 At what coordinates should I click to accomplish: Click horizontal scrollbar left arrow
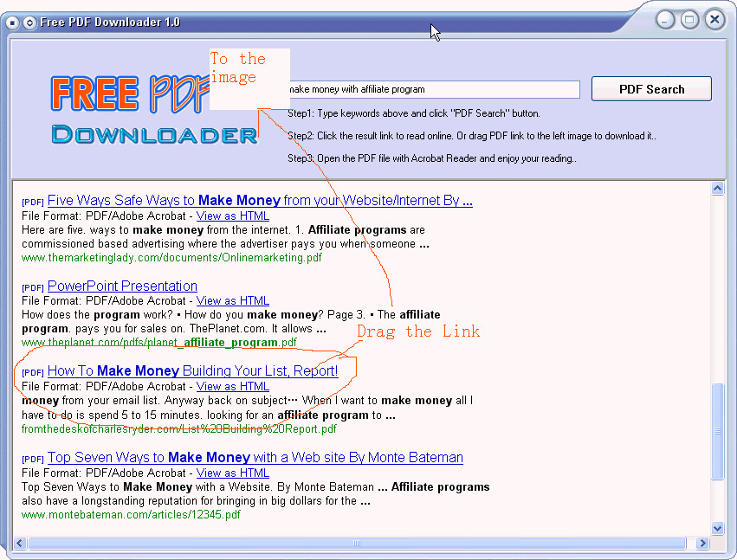(19, 543)
